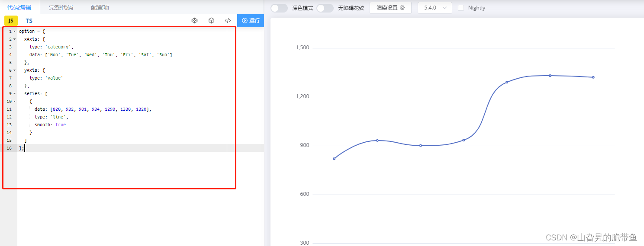Click the xAxis data weekdays line
The image size is (644, 246).
[101, 54]
